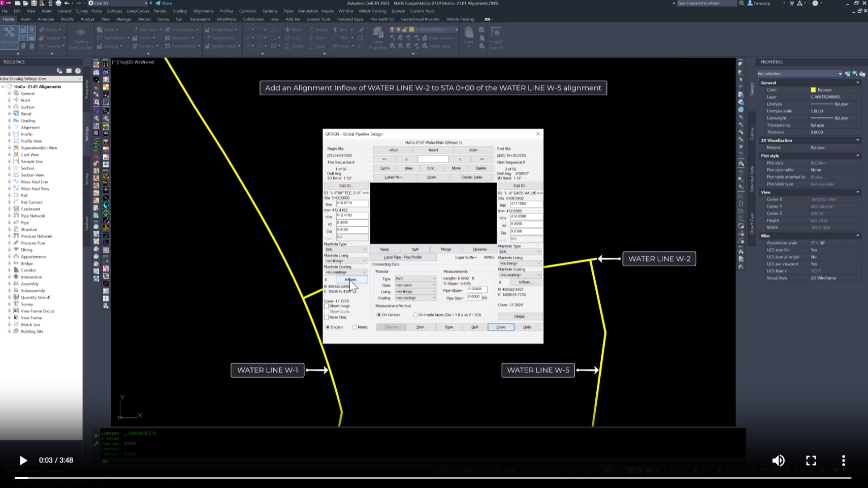Open the No selection dropdown in Properties
The image size is (868, 488).
(800, 74)
